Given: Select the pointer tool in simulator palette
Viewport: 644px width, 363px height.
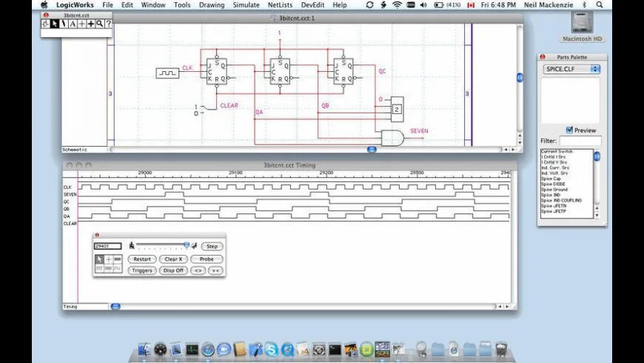Looking at the screenshot, I should tap(99, 259).
